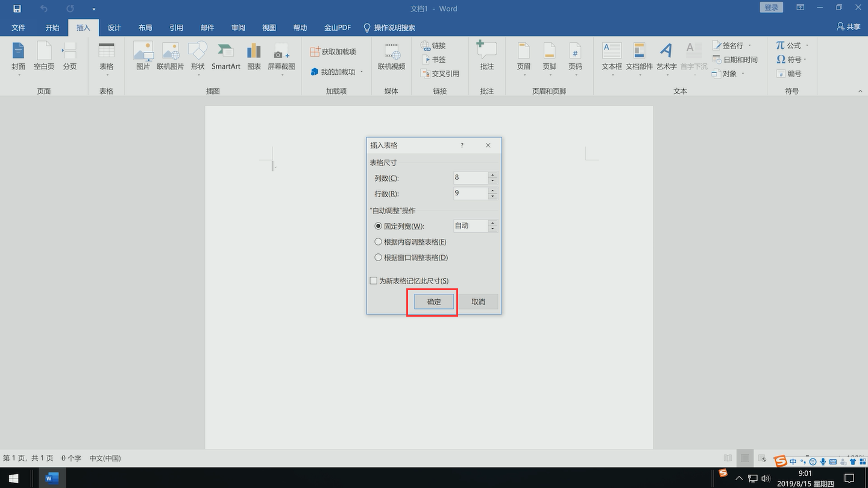Screen dimensions: 868x488
Task: Select AutoFit to contents (根据内容调整表格)
Action: (410, 242)
